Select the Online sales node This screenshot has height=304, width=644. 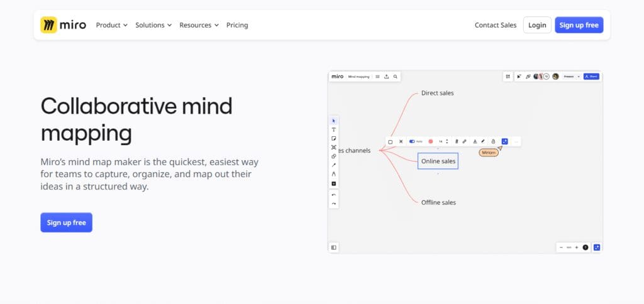[x=438, y=161]
